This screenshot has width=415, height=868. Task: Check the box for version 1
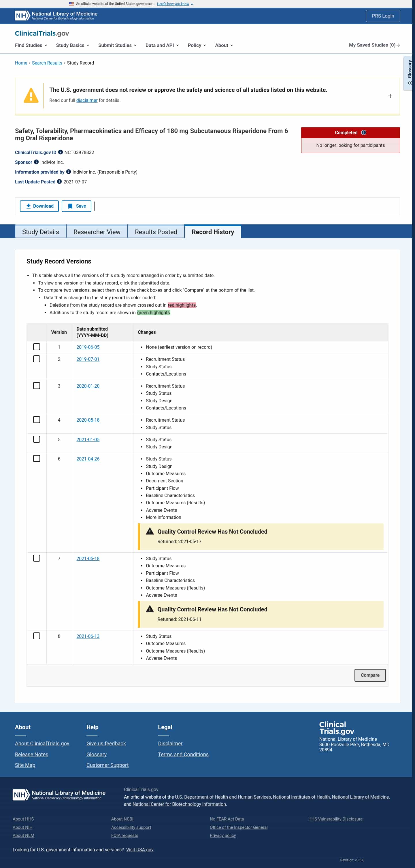tap(37, 347)
